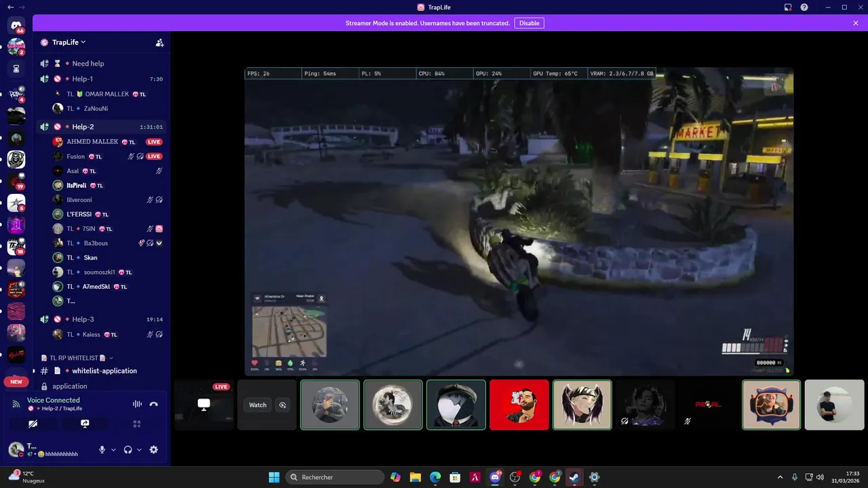Open Steam from the taskbar
The height and width of the screenshot is (488, 868).
574,477
